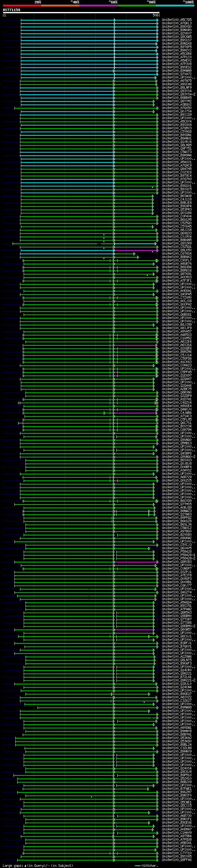Click the UniRef100_Q53PR3 label
The image size is (197, 868).
(x=177, y=209)
